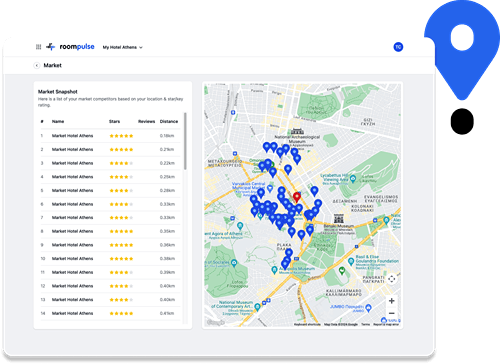This screenshot has height=364, width=500.
Task: Open the My Hotel Athens dropdown
Action: (x=122, y=47)
